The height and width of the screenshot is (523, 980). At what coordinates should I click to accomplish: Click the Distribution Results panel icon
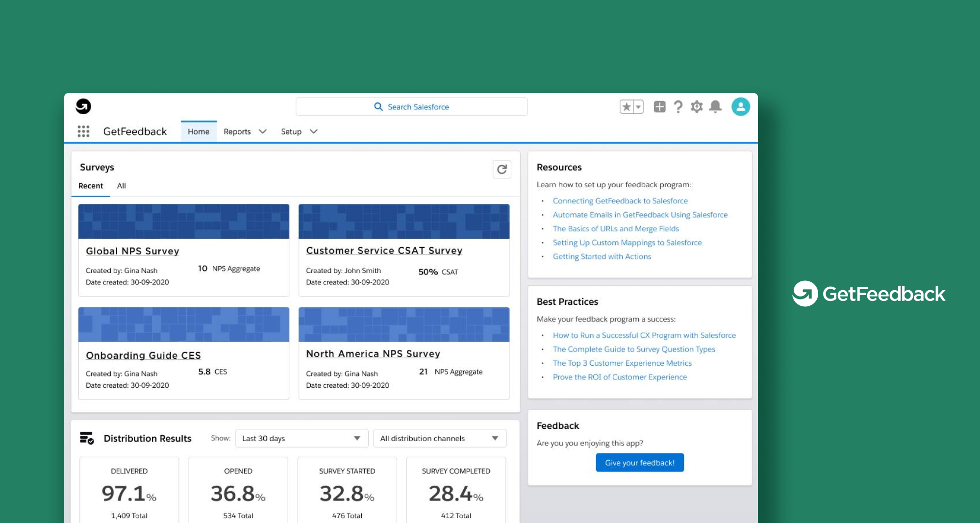click(86, 438)
